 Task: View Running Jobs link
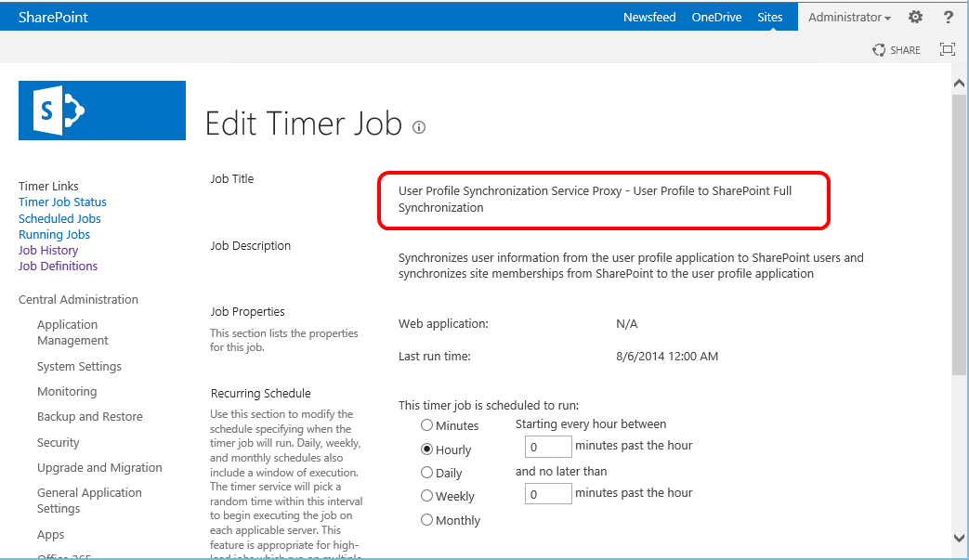click(55, 235)
